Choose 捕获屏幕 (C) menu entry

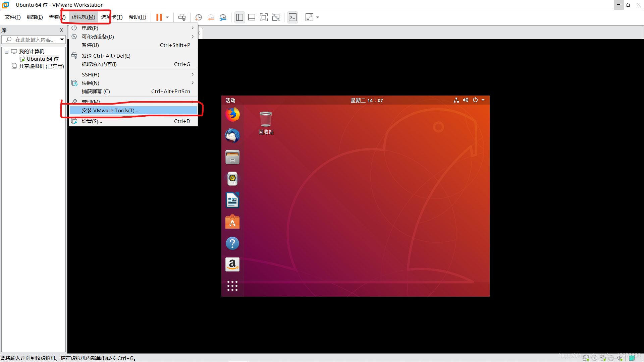coord(133,91)
